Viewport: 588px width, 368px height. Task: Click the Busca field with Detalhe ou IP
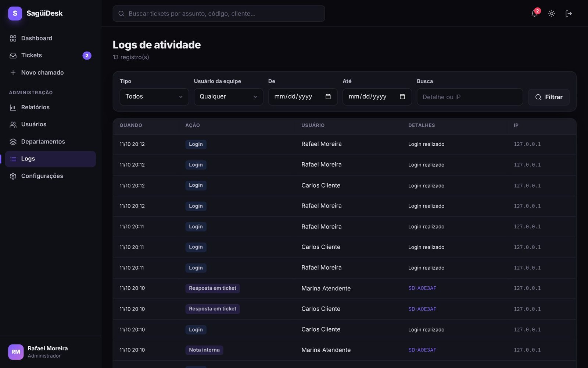click(470, 97)
